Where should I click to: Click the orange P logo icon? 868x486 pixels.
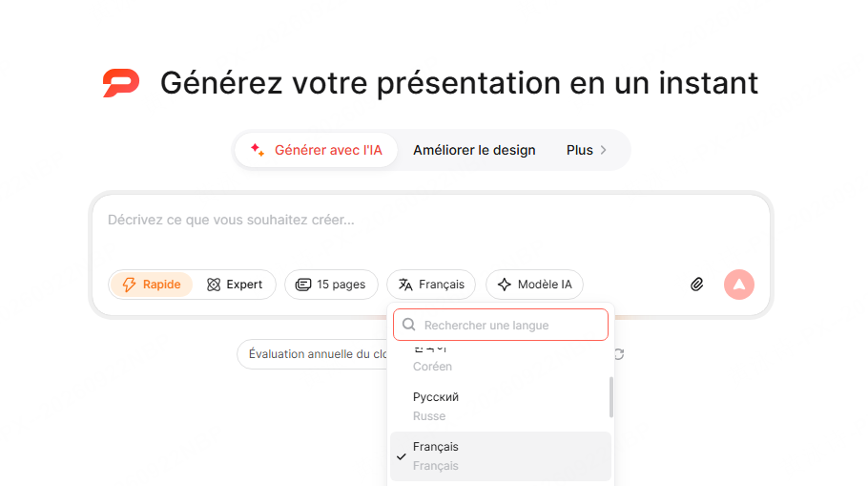pos(121,83)
